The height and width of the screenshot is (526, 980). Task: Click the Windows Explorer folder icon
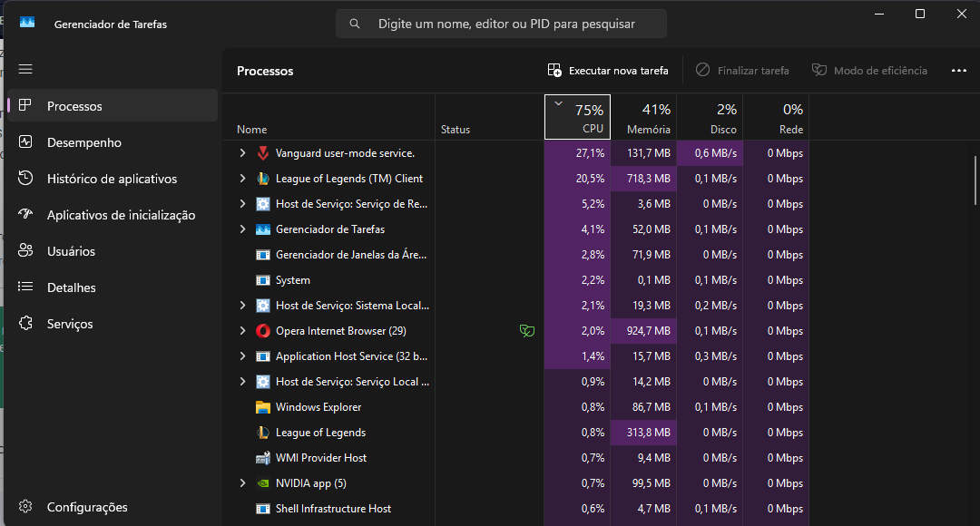pos(263,407)
